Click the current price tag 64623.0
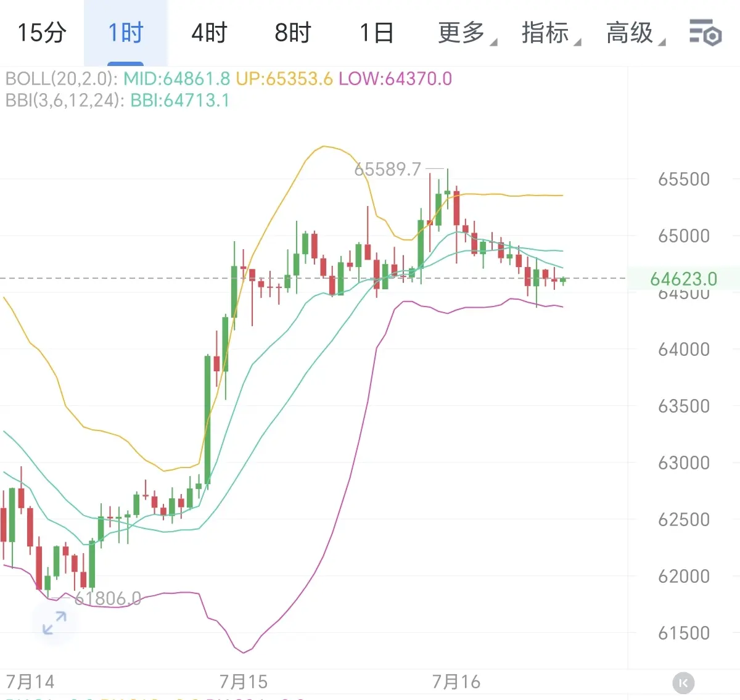 [x=683, y=279]
